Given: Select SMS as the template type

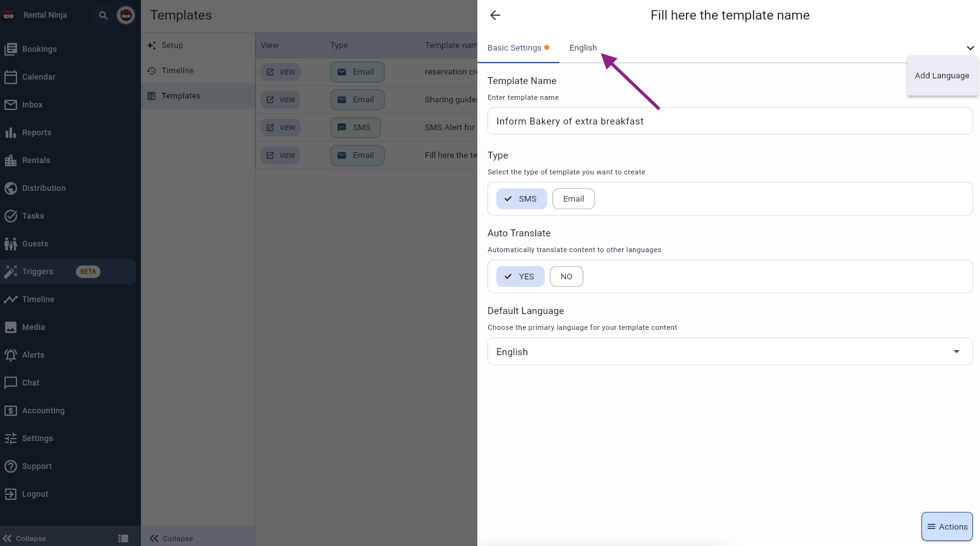Looking at the screenshot, I should 521,198.
